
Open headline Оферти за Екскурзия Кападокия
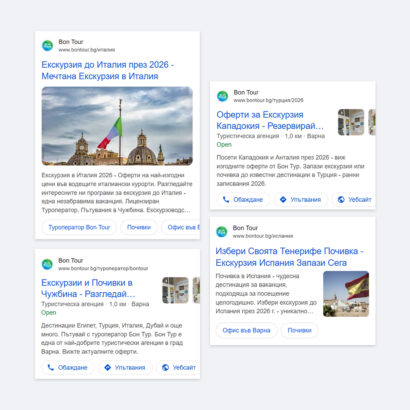coord(270,120)
